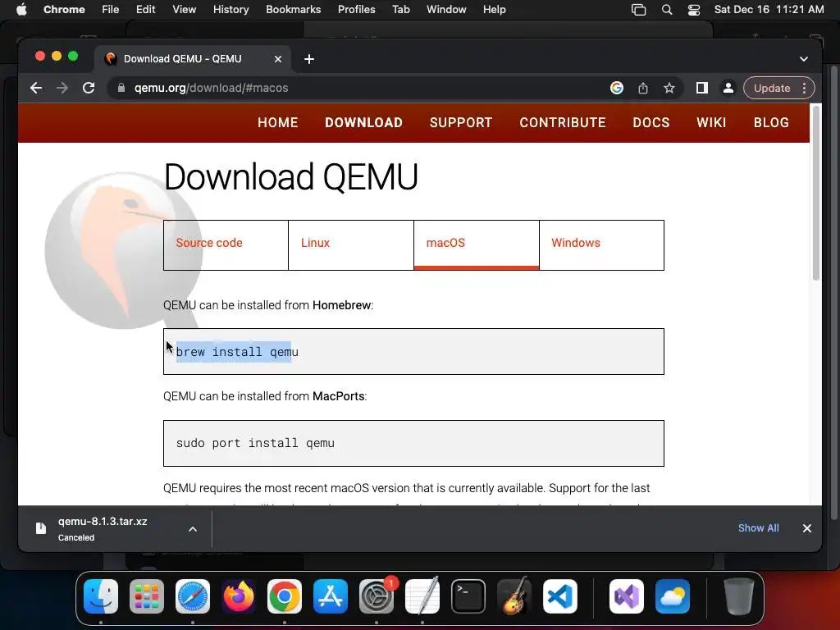The width and height of the screenshot is (840, 630).
Task: Open the Tab menu
Action: coord(400,10)
